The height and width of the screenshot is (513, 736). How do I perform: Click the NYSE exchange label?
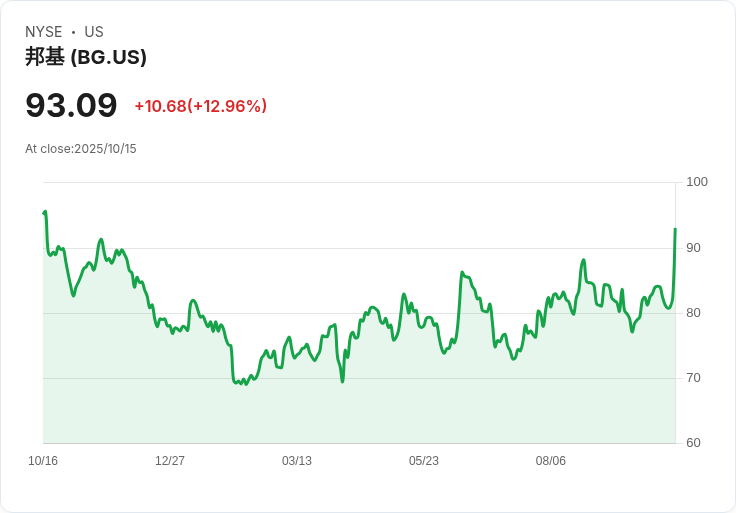44,32
